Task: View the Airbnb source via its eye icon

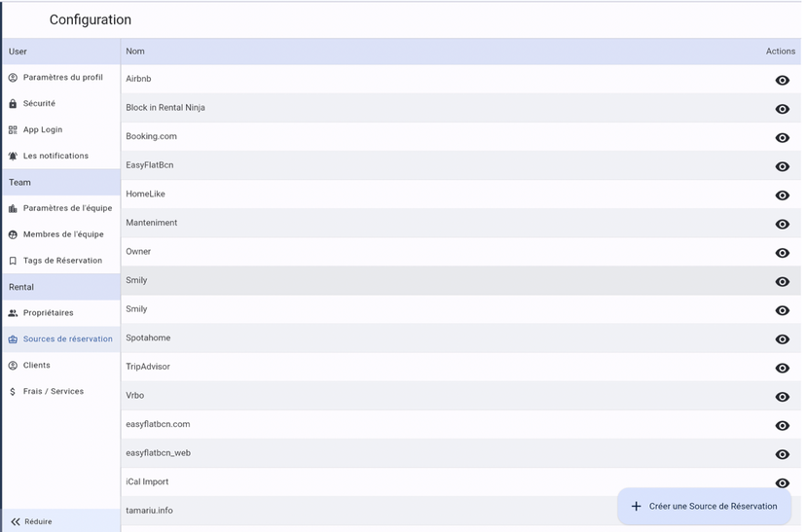Action: [x=782, y=80]
